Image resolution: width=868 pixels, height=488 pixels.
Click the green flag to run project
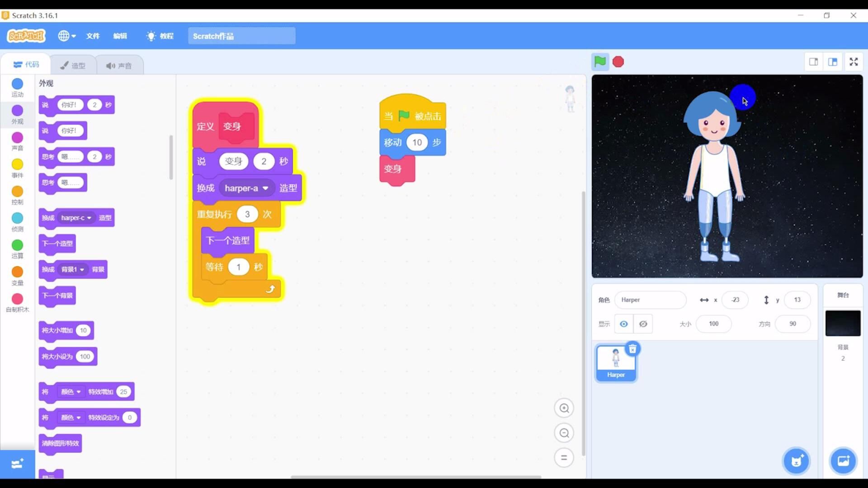pyautogui.click(x=599, y=61)
